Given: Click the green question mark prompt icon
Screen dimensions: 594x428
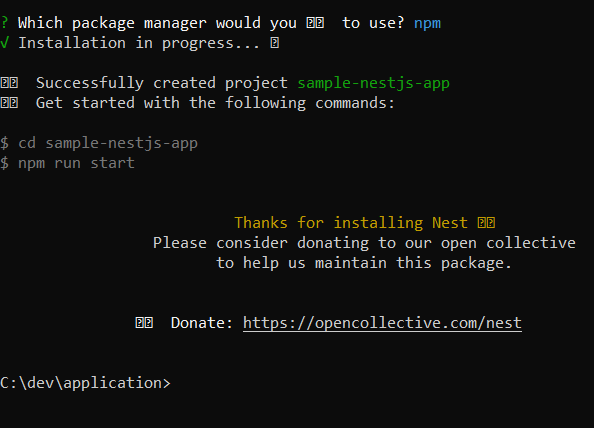Looking at the screenshot, I should 4,23.
